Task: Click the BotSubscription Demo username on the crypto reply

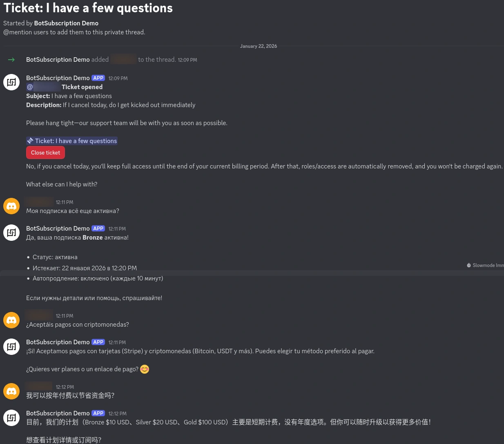Action: click(x=58, y=342)
